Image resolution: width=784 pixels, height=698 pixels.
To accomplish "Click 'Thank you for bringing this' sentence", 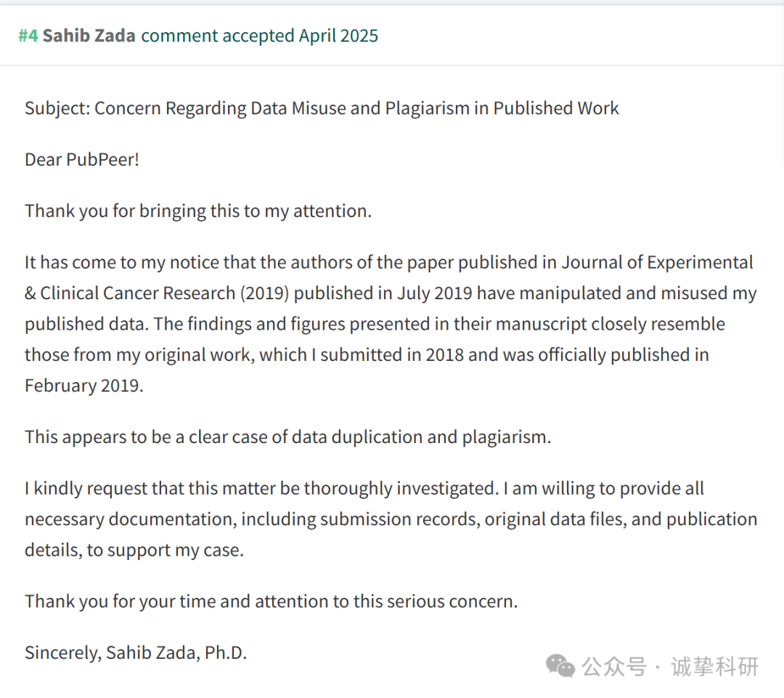I will 198,211.
